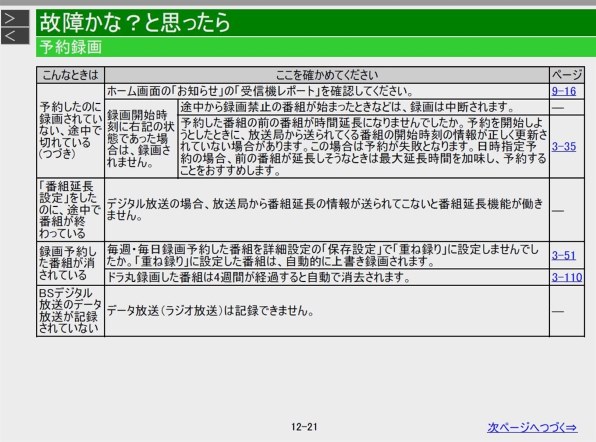The width and height of the screenshot is (596, 442).
Task: Click the 予約録画 section heading
Action: click(x=71, y=47)
